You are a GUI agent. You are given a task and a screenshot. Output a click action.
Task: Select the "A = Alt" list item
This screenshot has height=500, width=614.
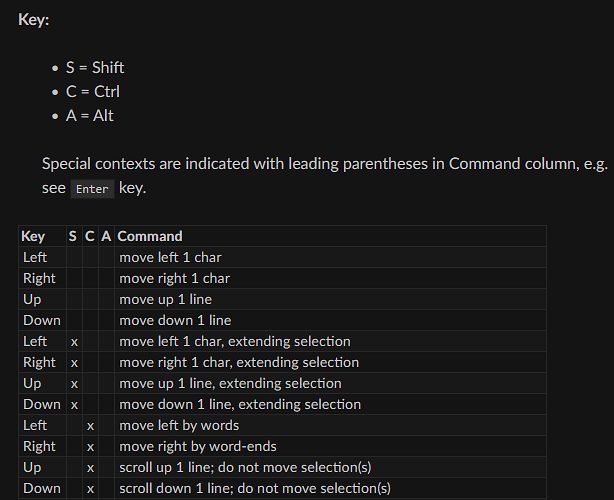[x=89, y=116]
